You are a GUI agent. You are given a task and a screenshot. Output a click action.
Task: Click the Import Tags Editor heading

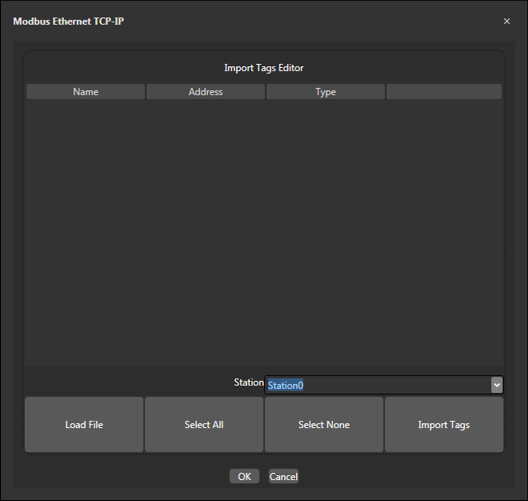pyautogui.click(x=264, y=68)
